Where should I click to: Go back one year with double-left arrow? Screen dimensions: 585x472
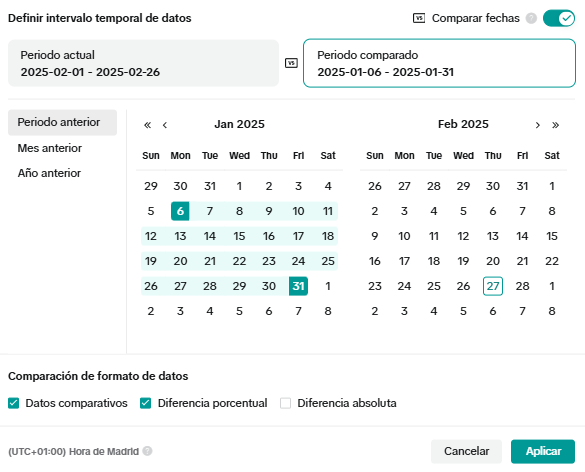(x=147, y=125)
